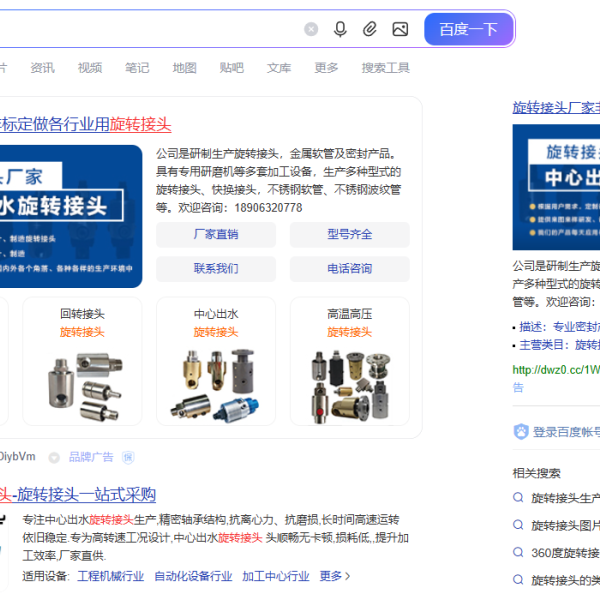The height and width of the screenshot is (600, 600).
Task: Attach a file using the paperclip icon
Action: tap(369, 29)
